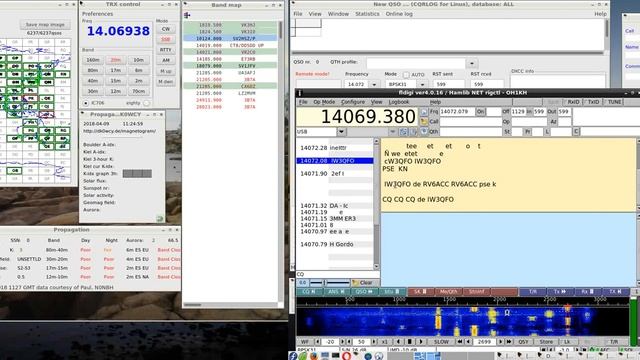
Task: Open the fldigi Logbook menu
Action: (399, 102)
